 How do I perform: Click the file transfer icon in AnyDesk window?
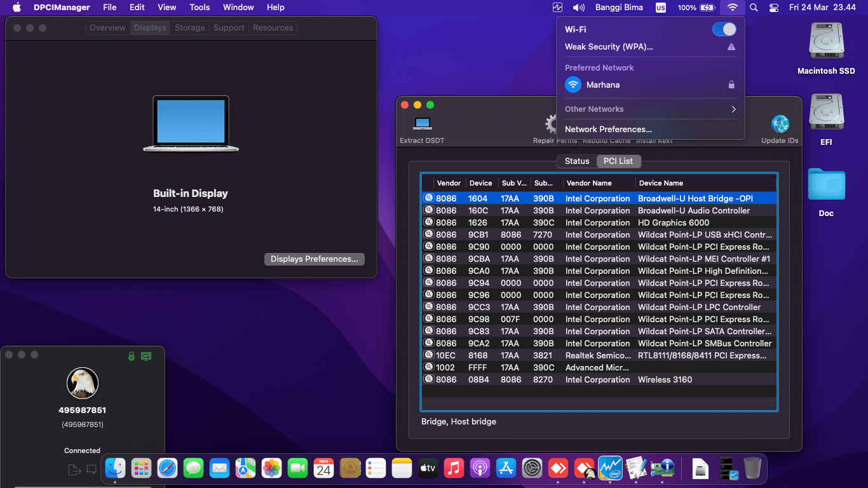click(x=74, y=470)
